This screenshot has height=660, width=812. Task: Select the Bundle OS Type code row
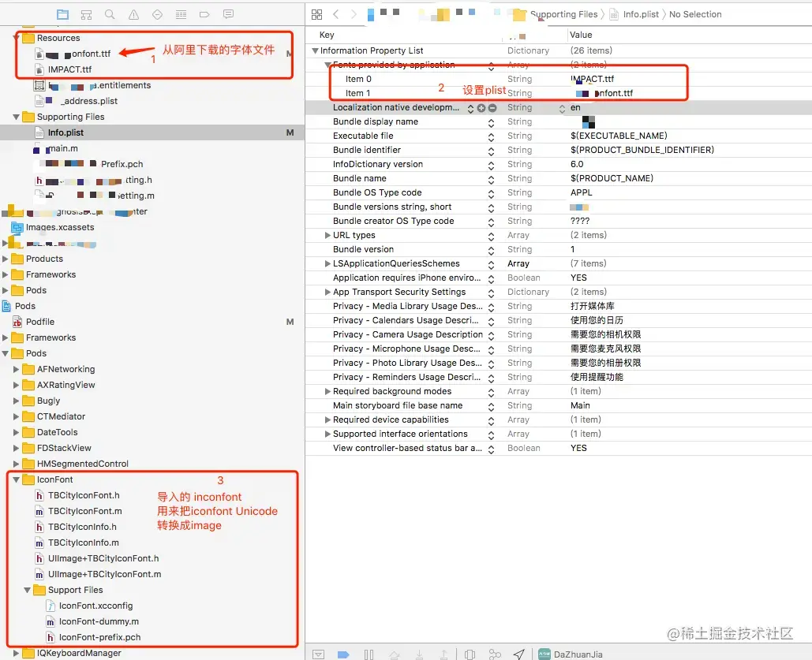point(558,192)
